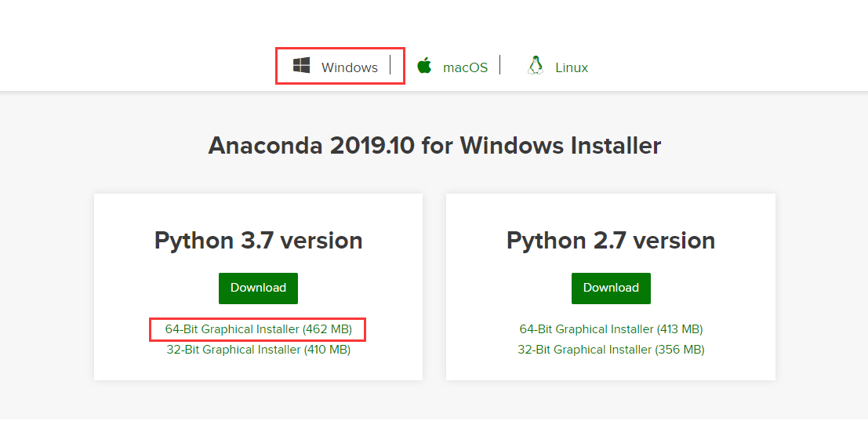Open 32-Bit Graphical Installer (356 MB) link

pos(611,350)
